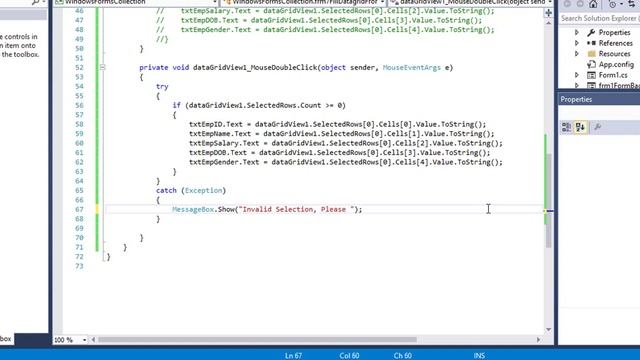640x360 pixels.
Task: Switch Properties window to Alphabetical sorting
Action: (x=580, y=127)
